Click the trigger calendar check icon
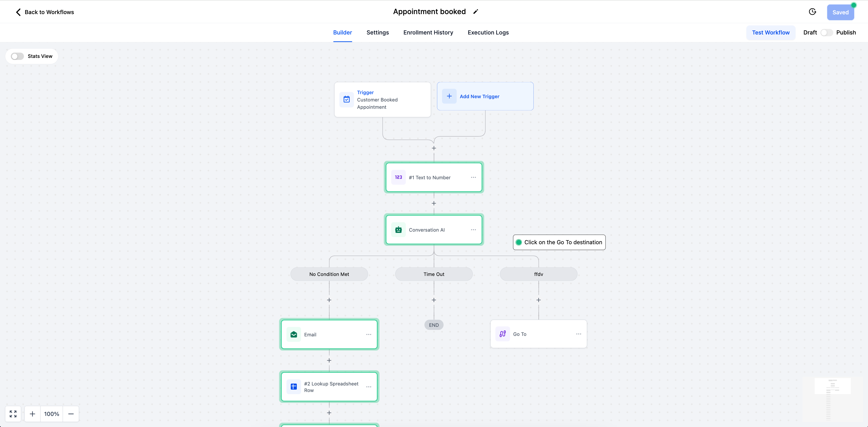The height and width of the screenshot is (427, 868). [x=346, y=99]
